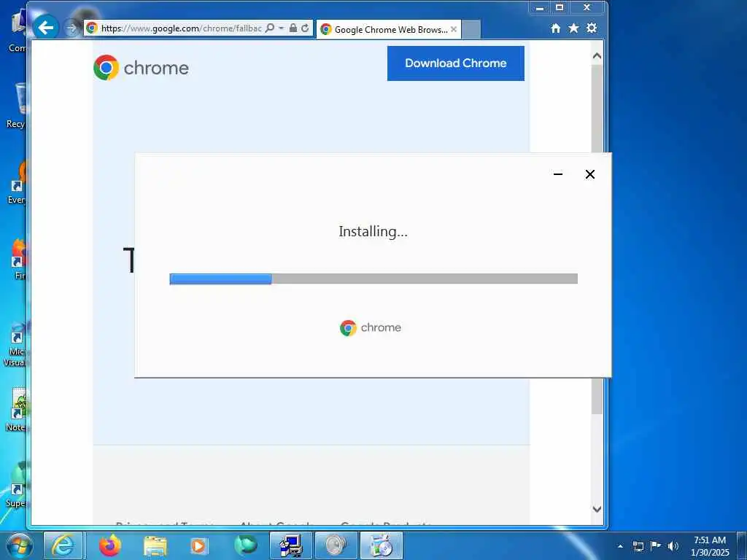The height and width of the screenshot is (560, 747).
Task: Minimize the Internet Explorer window
Action: click(540, 7)
